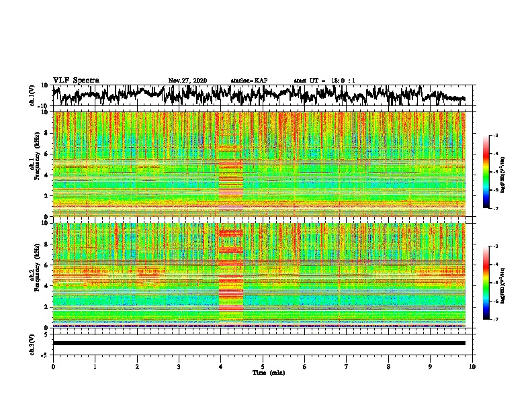The width and height of the screenshot is (532, 411).
Task: Click the log(PSD) title beside ch.1 color bar
Action: 503,175
